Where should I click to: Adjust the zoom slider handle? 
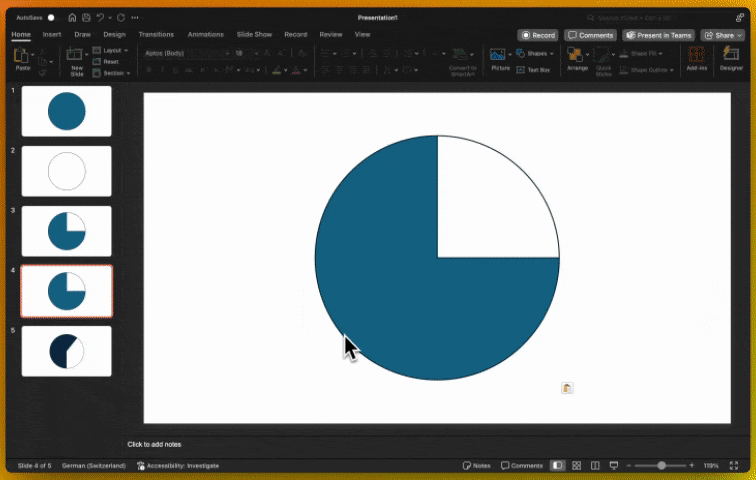pyautogui.click(x=662, y=466)
